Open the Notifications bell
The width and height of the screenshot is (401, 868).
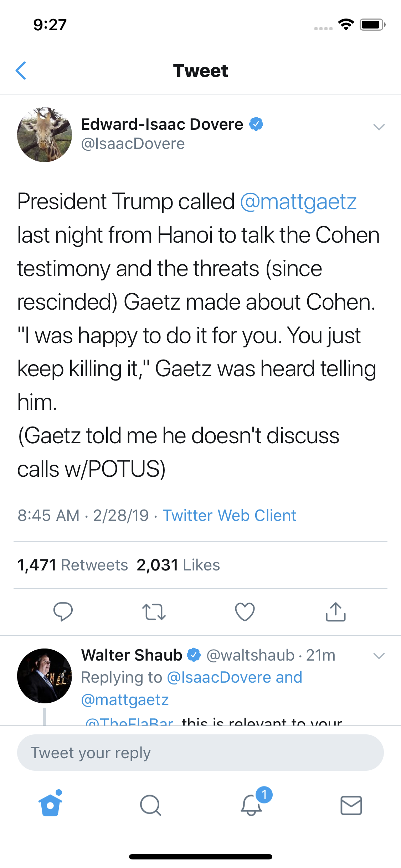click(x=252, y=805)
